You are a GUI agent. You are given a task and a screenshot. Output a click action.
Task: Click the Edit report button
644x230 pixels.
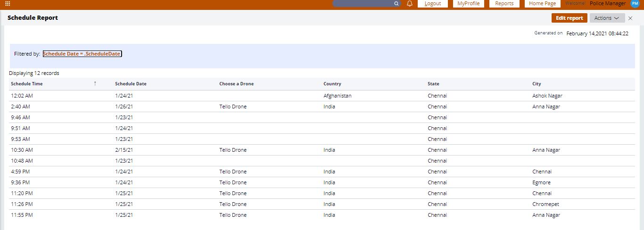[x=570, y=18]
